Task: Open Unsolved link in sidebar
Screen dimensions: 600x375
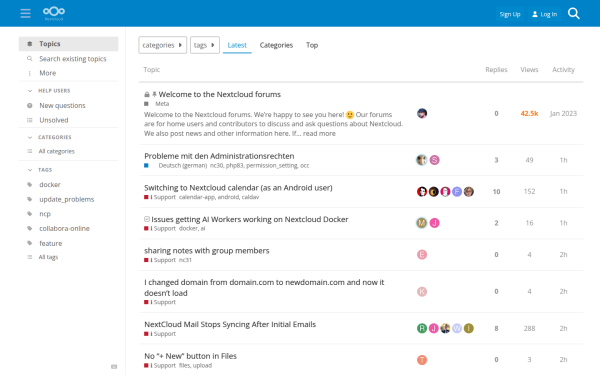Action: tap(68, 120)
